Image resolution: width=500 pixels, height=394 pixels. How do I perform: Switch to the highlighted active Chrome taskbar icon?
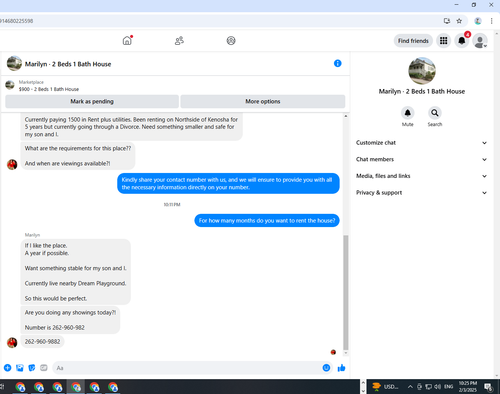coord(76,387)
